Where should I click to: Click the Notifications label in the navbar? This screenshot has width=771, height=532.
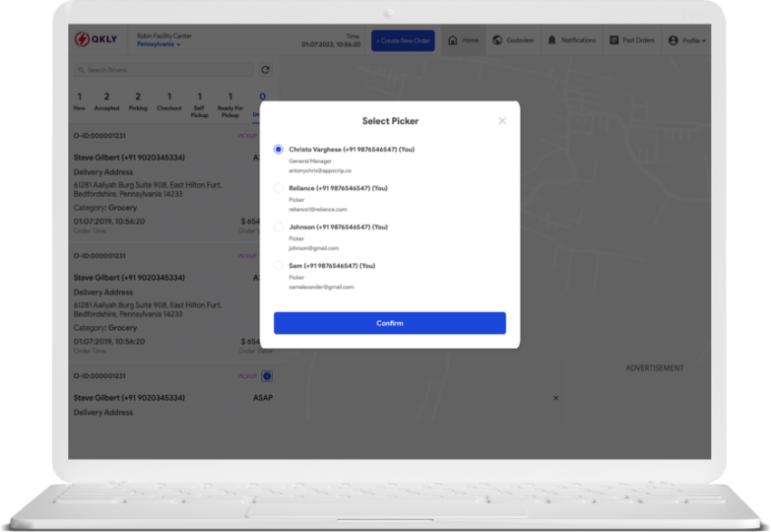(579, 40)
